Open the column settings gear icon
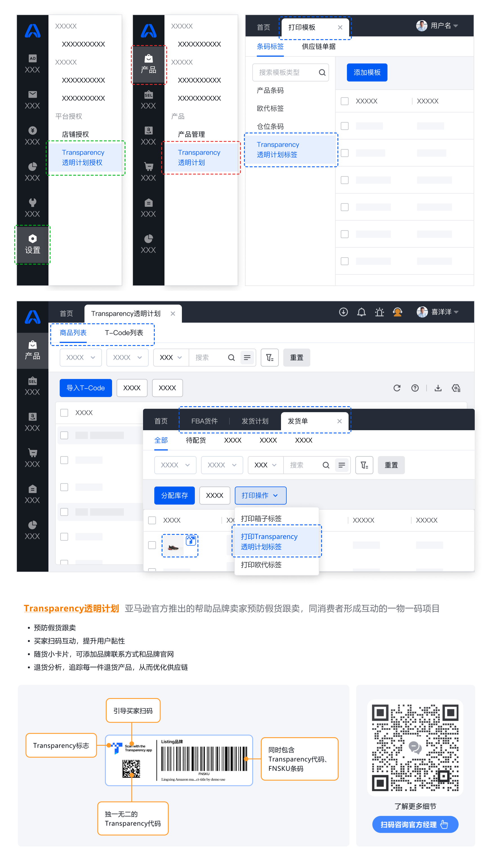Viewport: 495px width, 868px height. [x=456, y=388]
